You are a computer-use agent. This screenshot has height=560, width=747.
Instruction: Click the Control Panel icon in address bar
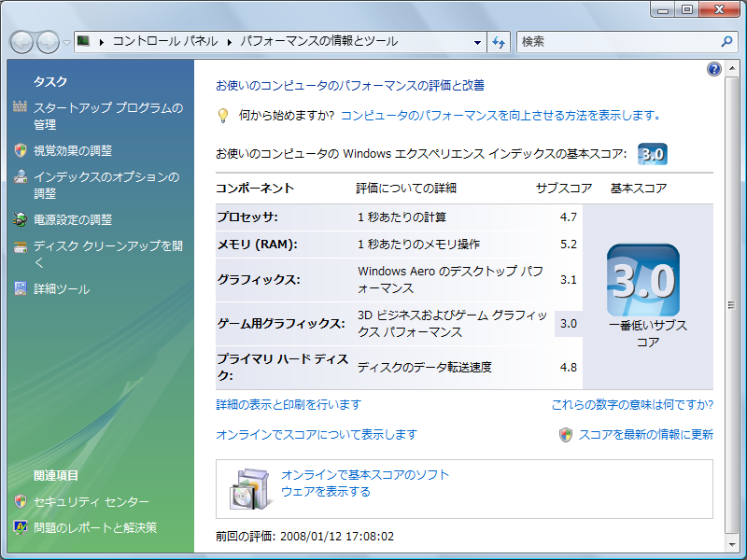click(83, 41)
